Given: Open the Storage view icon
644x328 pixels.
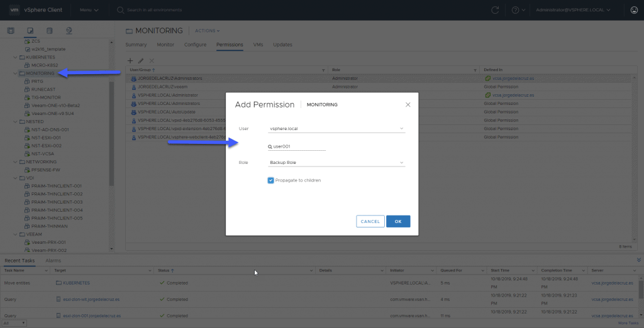Looking at the screenshot, I should click(x=49, y=31).
